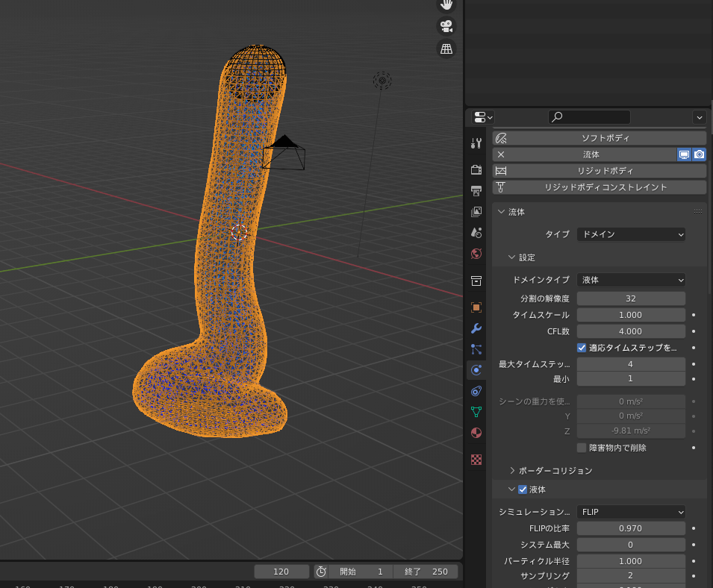Click the FLIP ratio slider field
The image size is (713, 588).
click(631, 529)
